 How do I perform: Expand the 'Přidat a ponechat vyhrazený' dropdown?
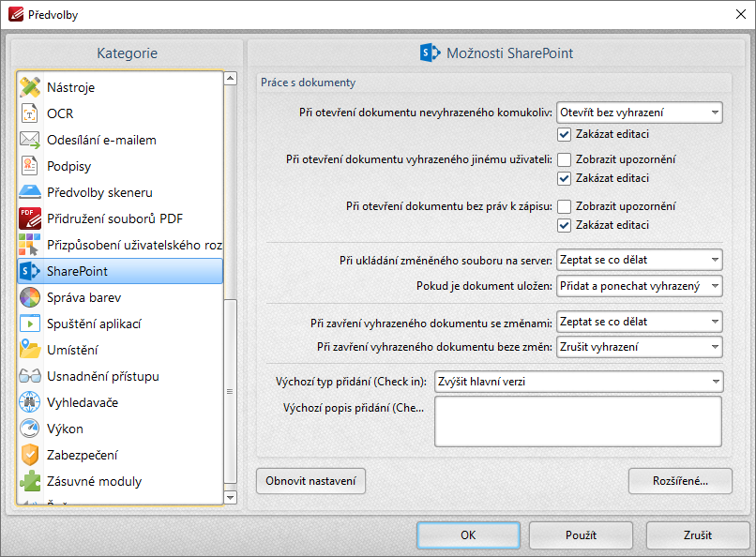coord(640,286)
